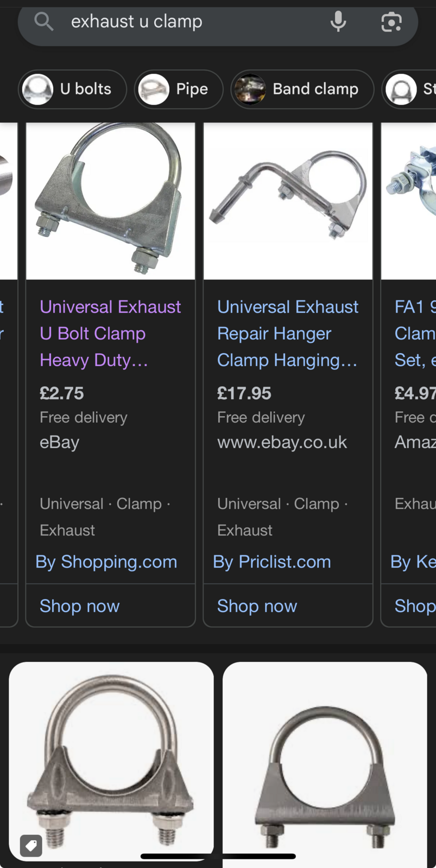Image resolution: width=436 pixels, height=868 pixels.
Task: Click Shop now under the £2.75 clamp
Action: tap(80, 605)
